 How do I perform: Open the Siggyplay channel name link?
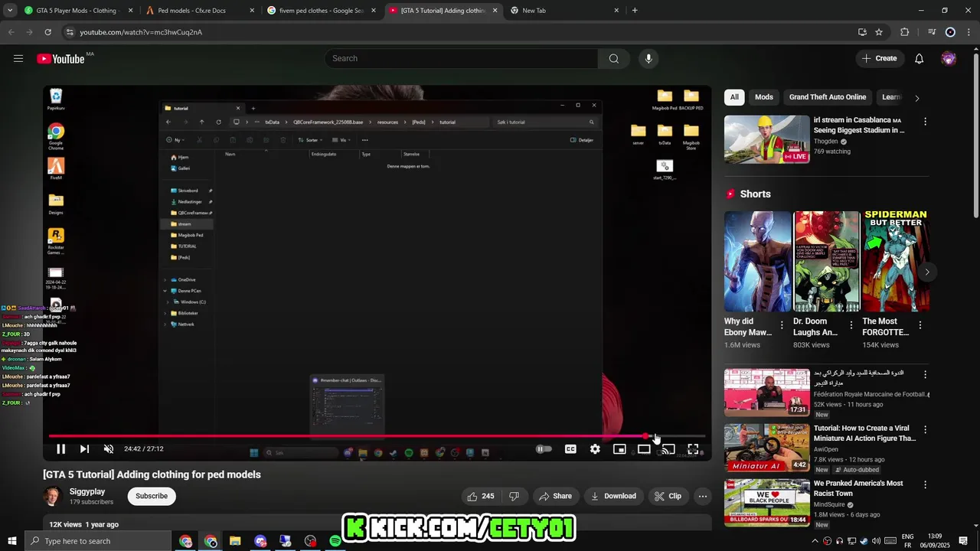tap(87, 492)
